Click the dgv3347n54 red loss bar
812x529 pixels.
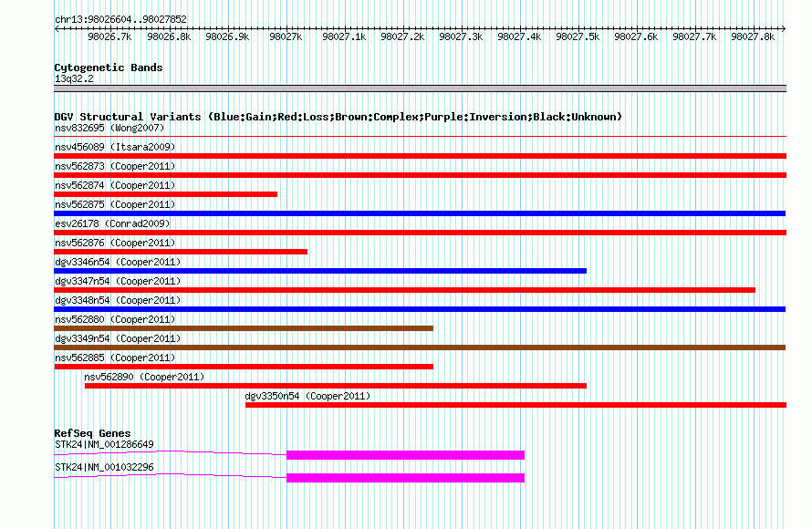(404, 290)
